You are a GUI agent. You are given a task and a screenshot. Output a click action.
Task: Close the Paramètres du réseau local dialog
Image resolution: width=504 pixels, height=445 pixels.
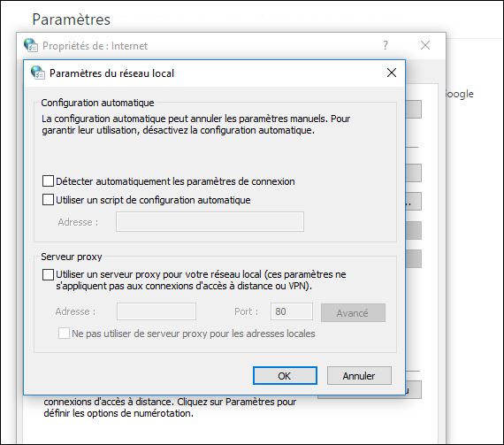[391, 73]
